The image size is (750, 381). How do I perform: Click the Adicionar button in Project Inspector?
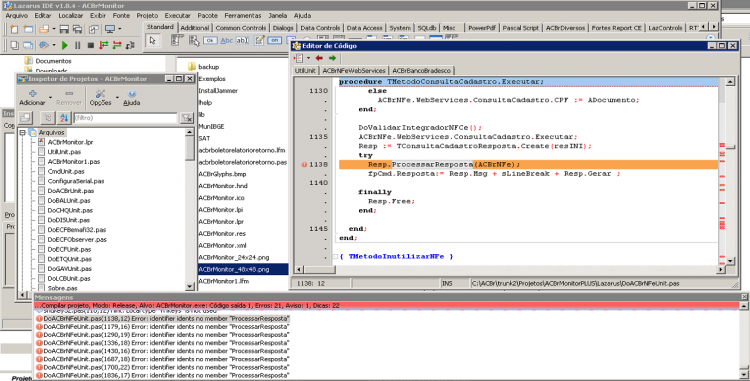pos(33,98)
